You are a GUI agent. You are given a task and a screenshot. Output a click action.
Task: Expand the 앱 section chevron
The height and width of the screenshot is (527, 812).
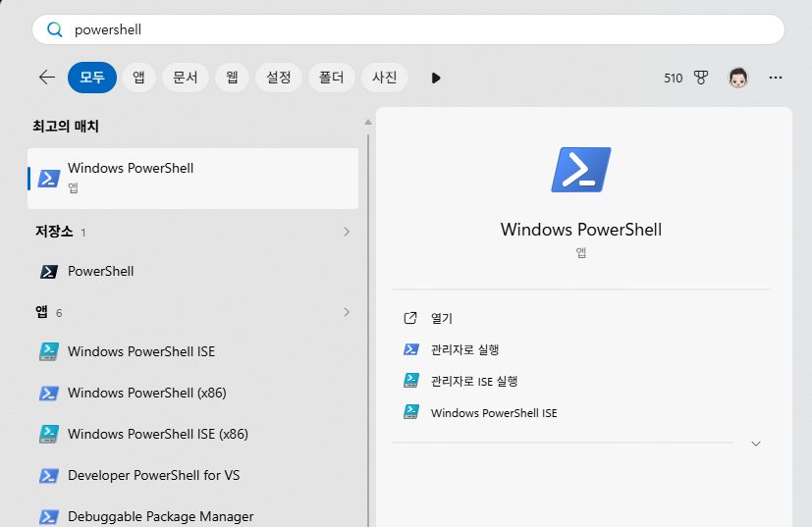point(347,312)
